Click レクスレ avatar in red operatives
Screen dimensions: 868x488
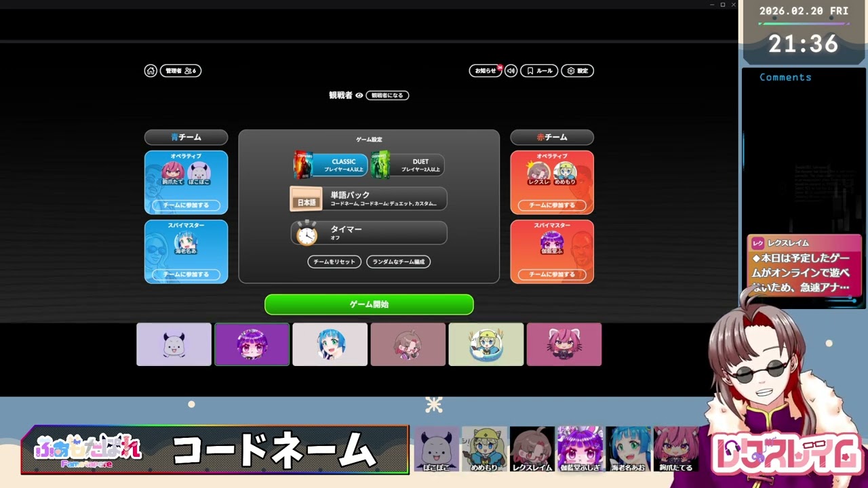tap(538, 171)
